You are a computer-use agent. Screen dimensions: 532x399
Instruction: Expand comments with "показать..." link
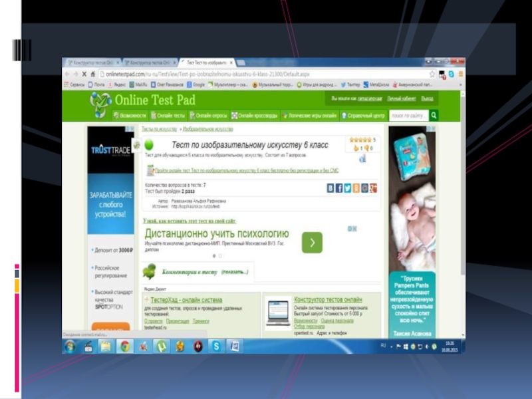(235, 271)
